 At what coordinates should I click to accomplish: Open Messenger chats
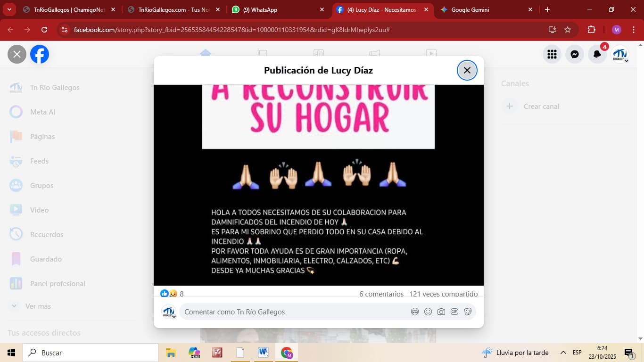point(575,54)
